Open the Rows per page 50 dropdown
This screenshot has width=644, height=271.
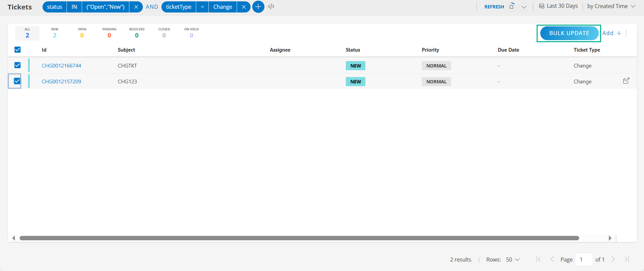coord(513,260)
